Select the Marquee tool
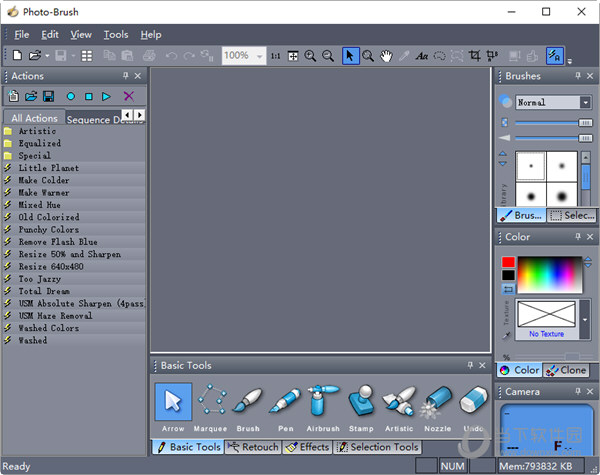This screenshot has height=475, width=600. 211,408
